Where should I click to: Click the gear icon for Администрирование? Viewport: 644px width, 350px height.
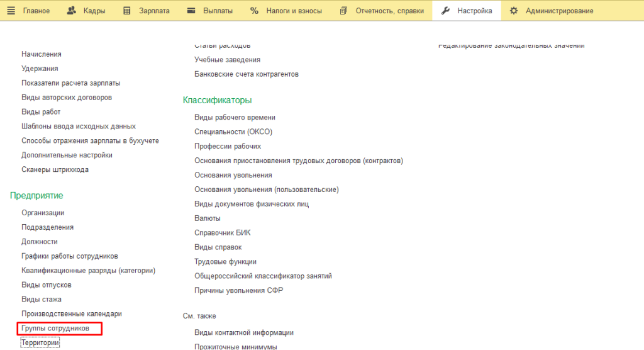coord(514,11)
